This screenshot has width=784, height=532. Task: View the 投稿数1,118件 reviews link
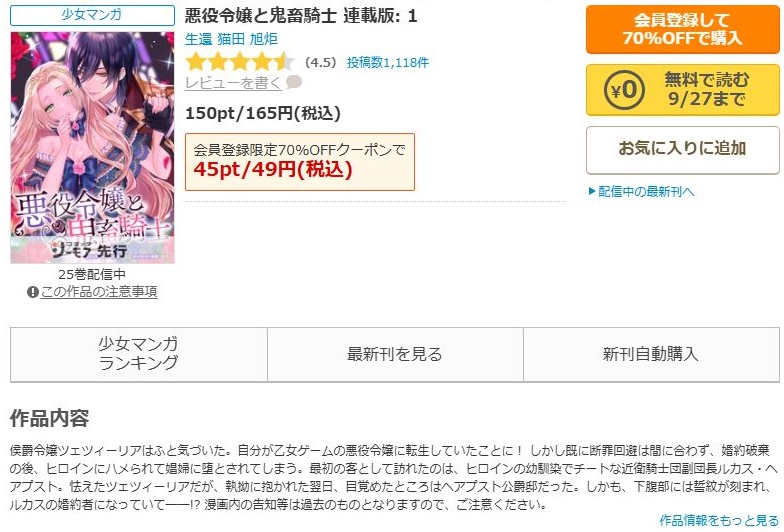point(388,62)
